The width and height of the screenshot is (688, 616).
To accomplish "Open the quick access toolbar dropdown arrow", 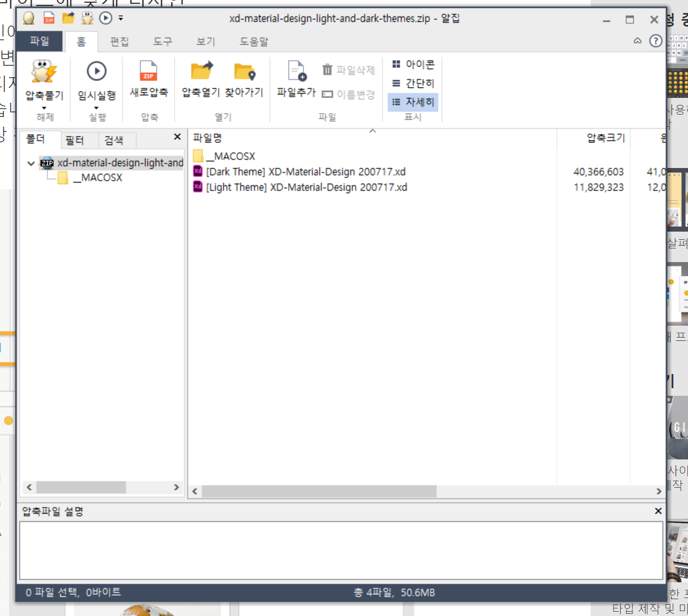I will coord(121,18).
